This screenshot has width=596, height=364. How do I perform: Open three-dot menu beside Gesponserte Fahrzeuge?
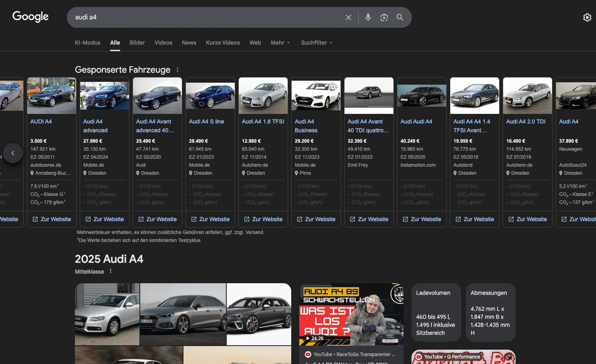tap(177, 70)
